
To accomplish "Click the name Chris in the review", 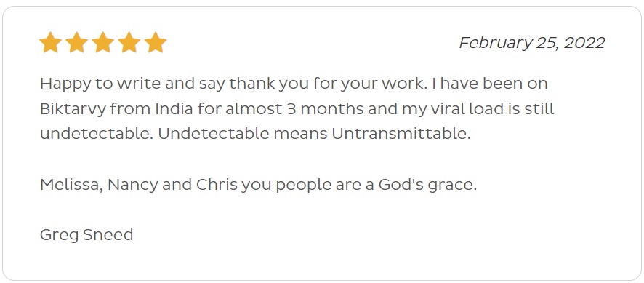I will (x=217, y=185).
